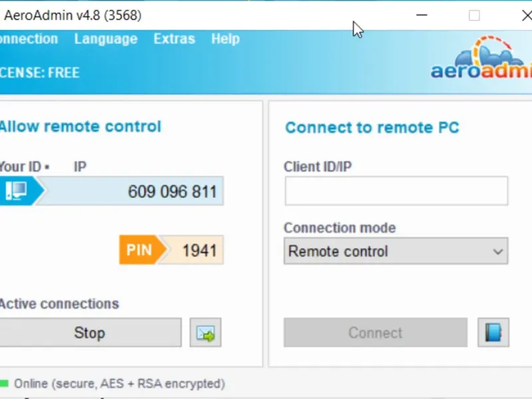532x399 pixels.
Task: Expand the Connection mode dropdown
Action: pos(396,251)
